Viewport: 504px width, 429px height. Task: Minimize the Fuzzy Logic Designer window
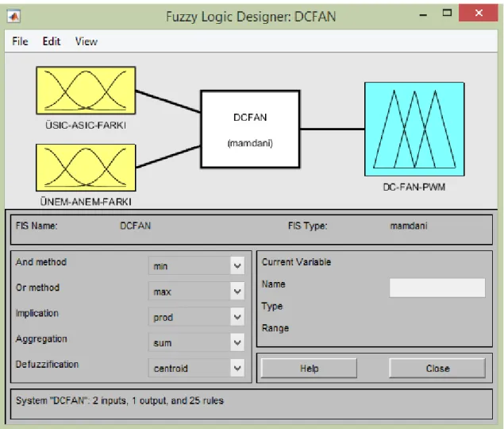(x=424, y=14)
